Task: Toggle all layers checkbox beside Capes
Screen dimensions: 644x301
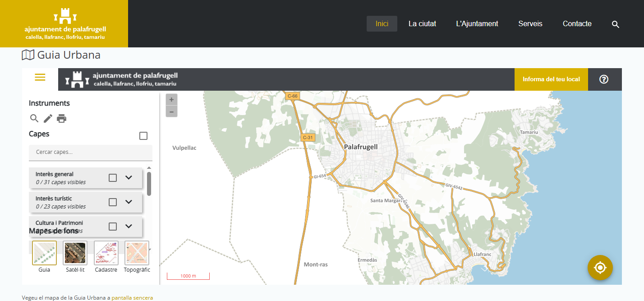Action: [143, 136]
